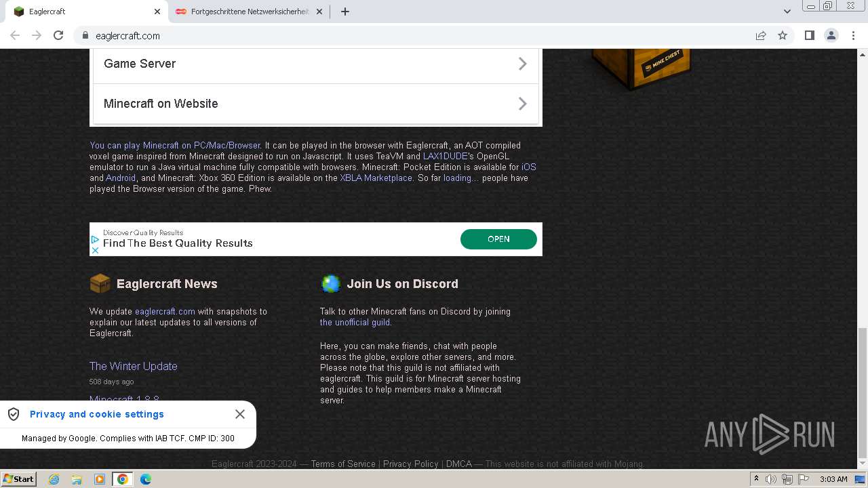Screen dimensions: 868x488
Task: Open the browser side panel
Action: pos(809,35)
